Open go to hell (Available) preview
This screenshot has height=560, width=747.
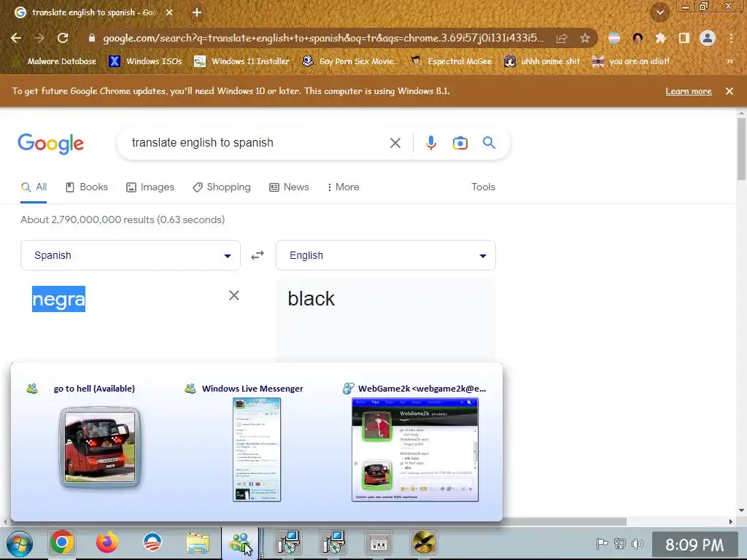pyautogui.click(x=100, y=447)
